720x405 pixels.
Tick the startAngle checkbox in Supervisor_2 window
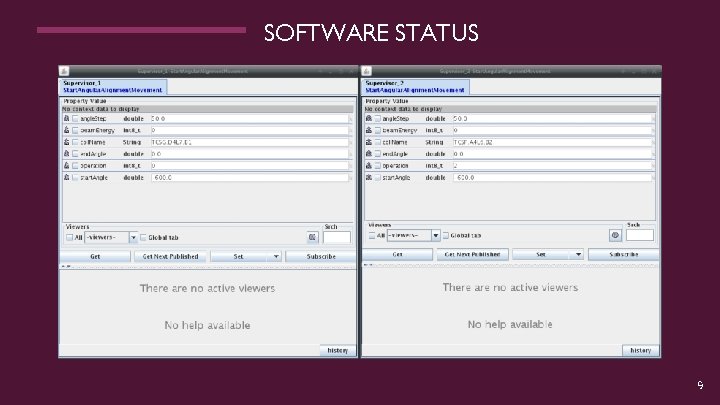click(x=377, y=177)
